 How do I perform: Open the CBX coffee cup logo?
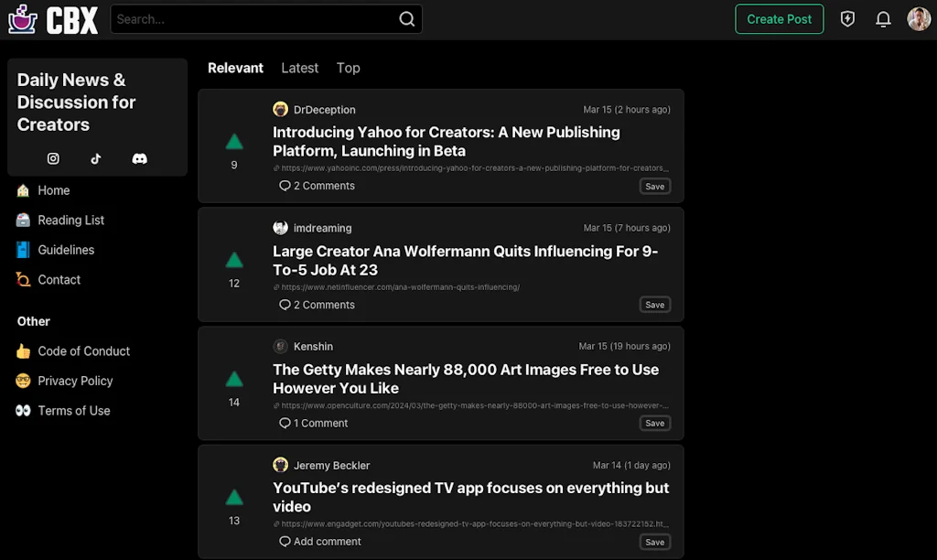click(21, 19)
